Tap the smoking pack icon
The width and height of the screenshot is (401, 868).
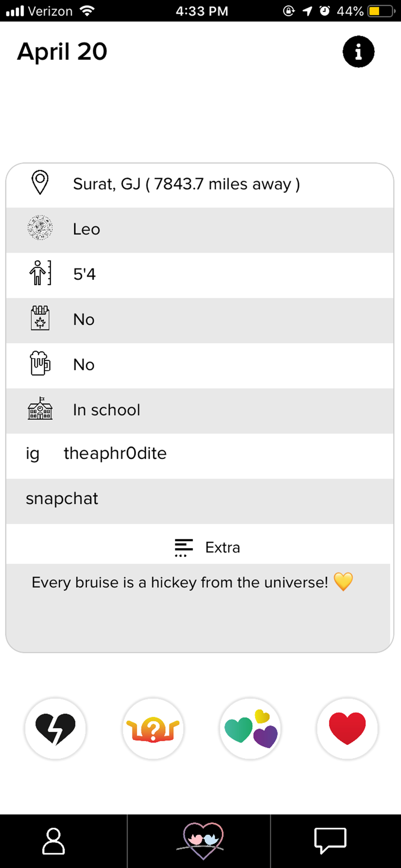point(40,318)
